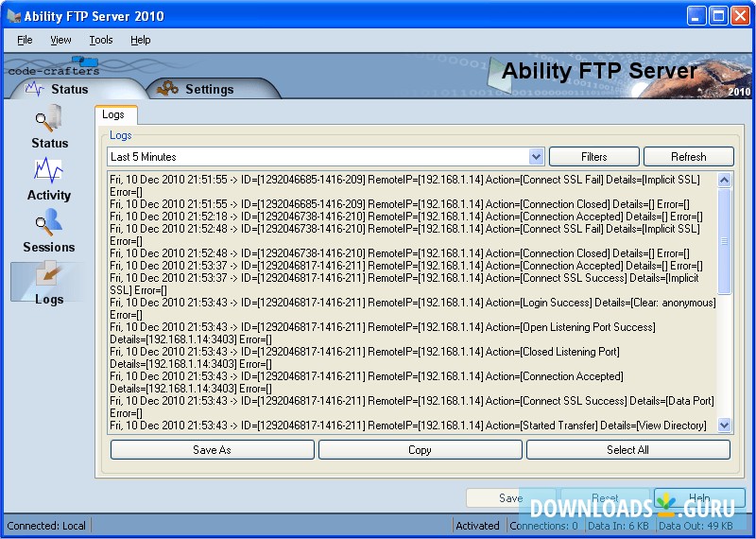Click the Closed Listening Port log line
Viewport: 756px width, 539px height.
[365, 358]
